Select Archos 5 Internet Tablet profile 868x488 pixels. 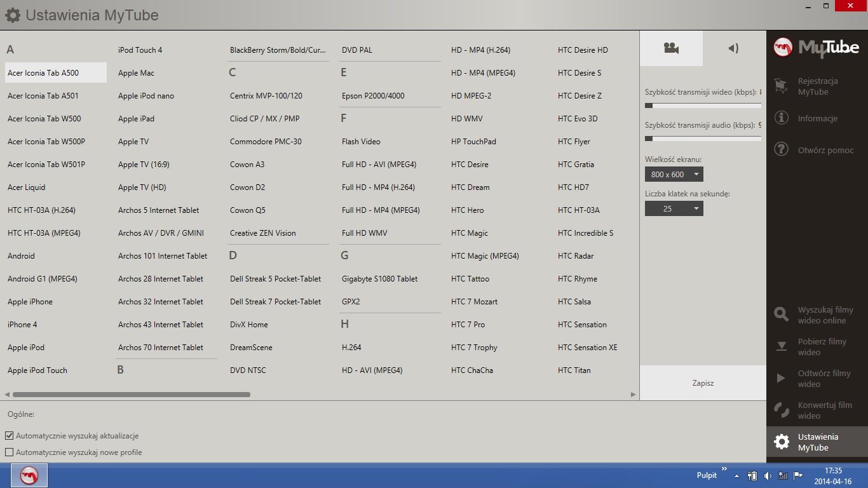[x=159, y=210]
